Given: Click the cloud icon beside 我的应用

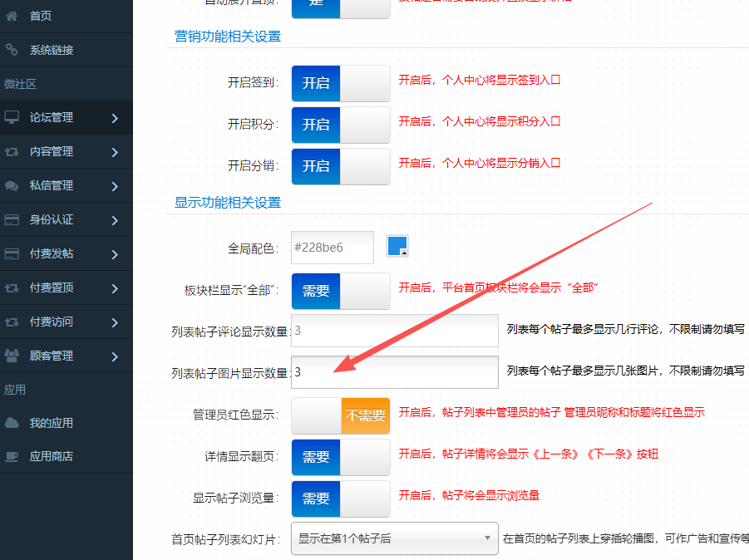Looking at the screenshot, I should tap(12, 423).
